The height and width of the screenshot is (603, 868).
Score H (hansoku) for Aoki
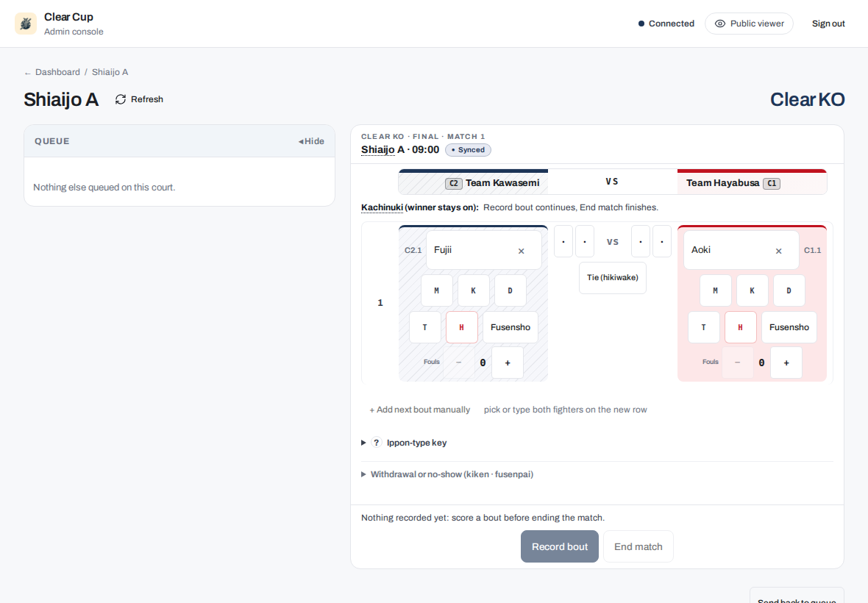tap(740, 327)
